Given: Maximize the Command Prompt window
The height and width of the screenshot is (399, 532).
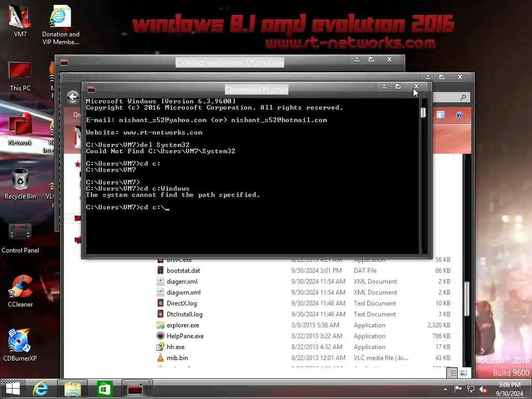Looking at the screenshot, I should [398, 87].
